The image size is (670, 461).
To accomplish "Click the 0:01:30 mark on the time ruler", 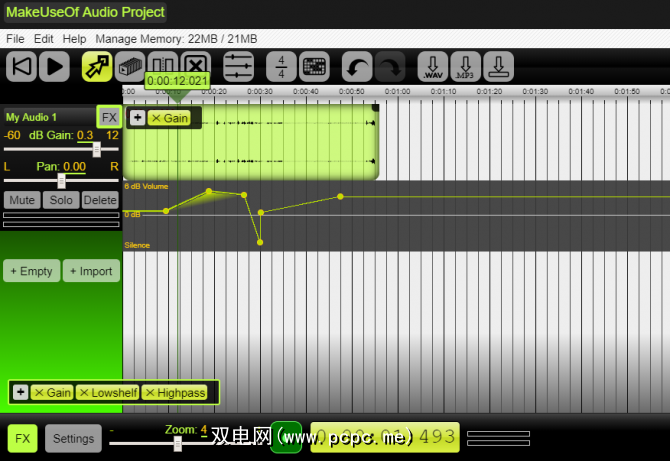I will [535, 91].
